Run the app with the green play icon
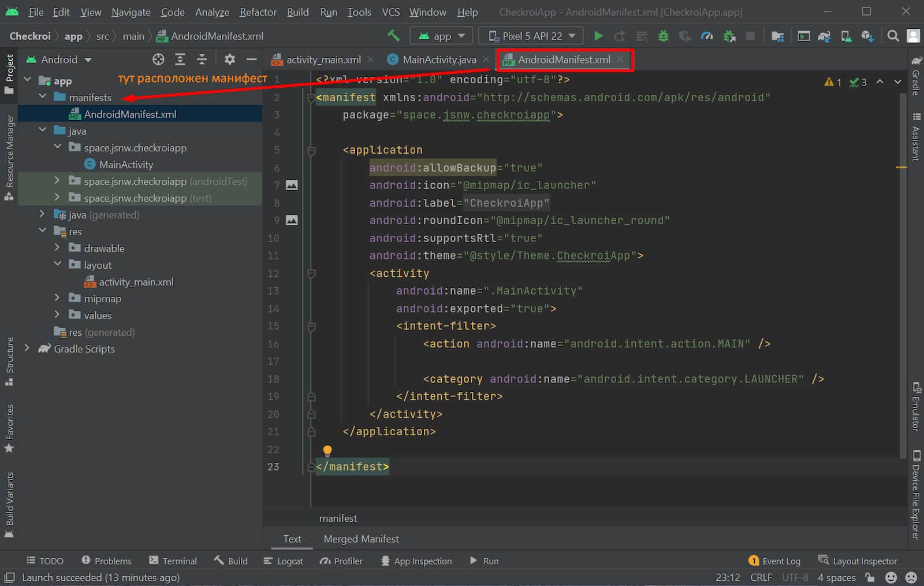Screen dimensions: 924x586 [598, 36]
